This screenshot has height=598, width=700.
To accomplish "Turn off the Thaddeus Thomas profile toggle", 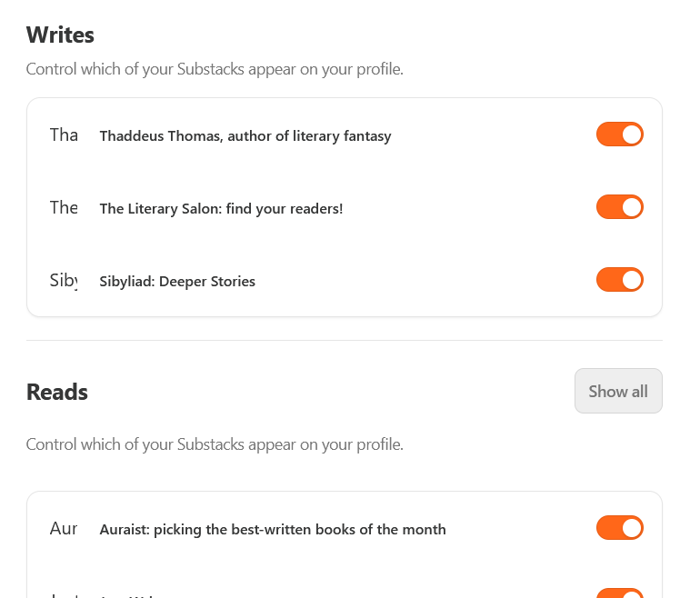I will point(620,135).
